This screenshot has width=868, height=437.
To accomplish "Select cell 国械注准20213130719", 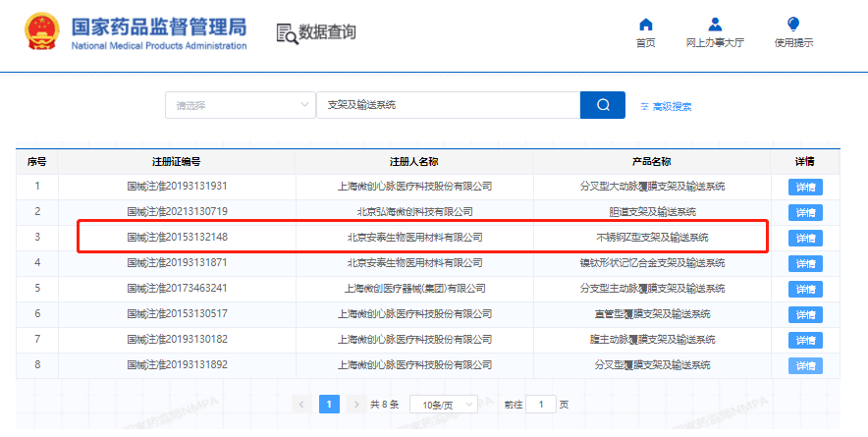I will [x=177, y=211].
